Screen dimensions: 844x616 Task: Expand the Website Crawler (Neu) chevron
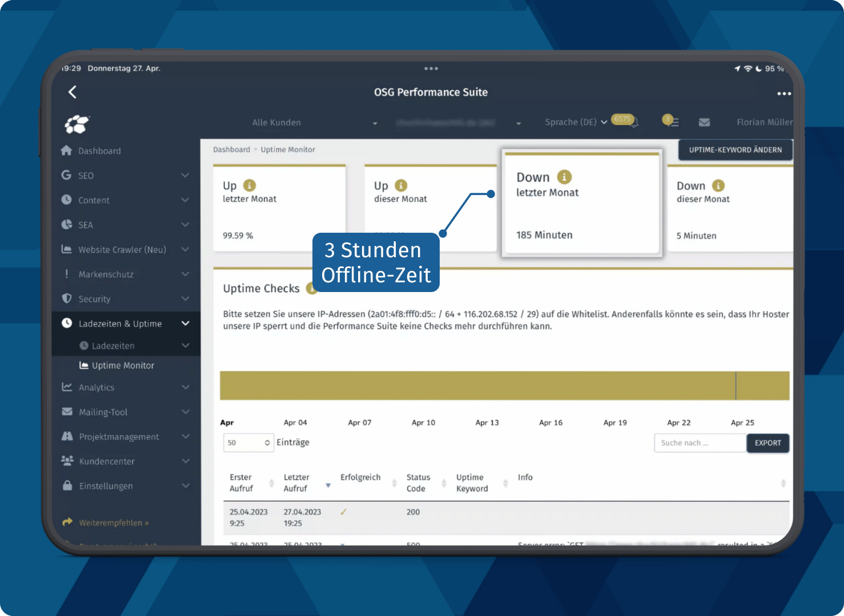(185, 249)
